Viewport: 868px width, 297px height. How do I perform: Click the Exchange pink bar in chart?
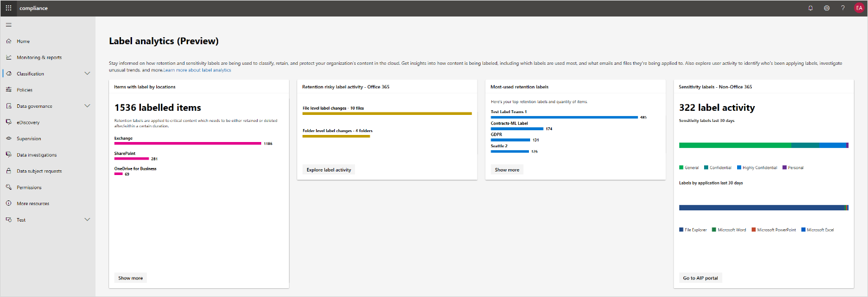[x=188, y=143]
